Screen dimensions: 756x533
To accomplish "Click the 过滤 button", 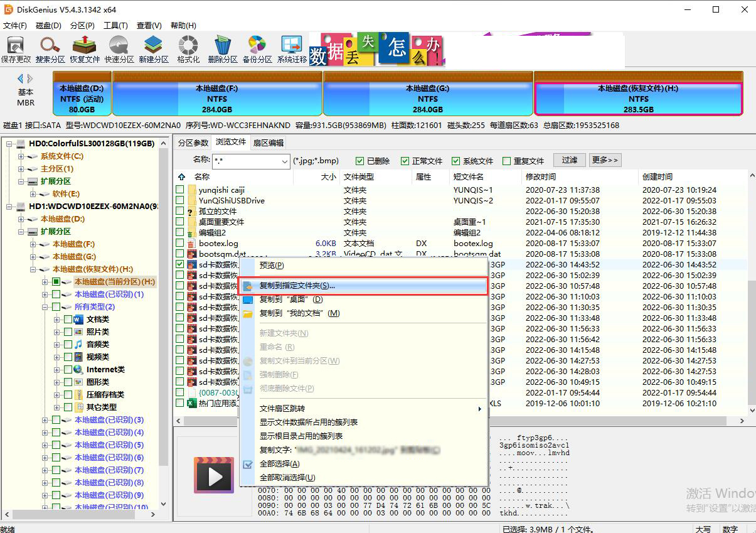I will tap(569, 161).
